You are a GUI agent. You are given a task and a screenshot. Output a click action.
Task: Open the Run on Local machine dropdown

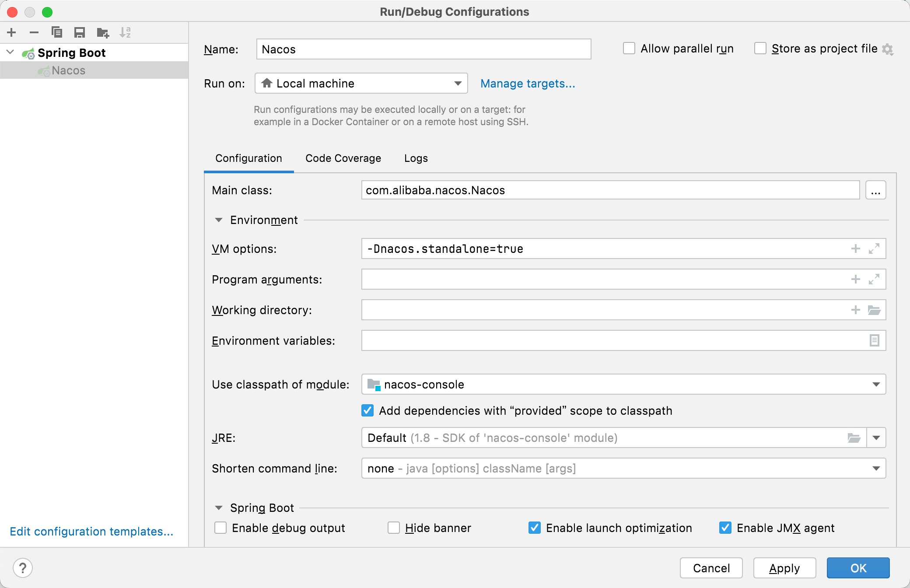pos(361,83)
